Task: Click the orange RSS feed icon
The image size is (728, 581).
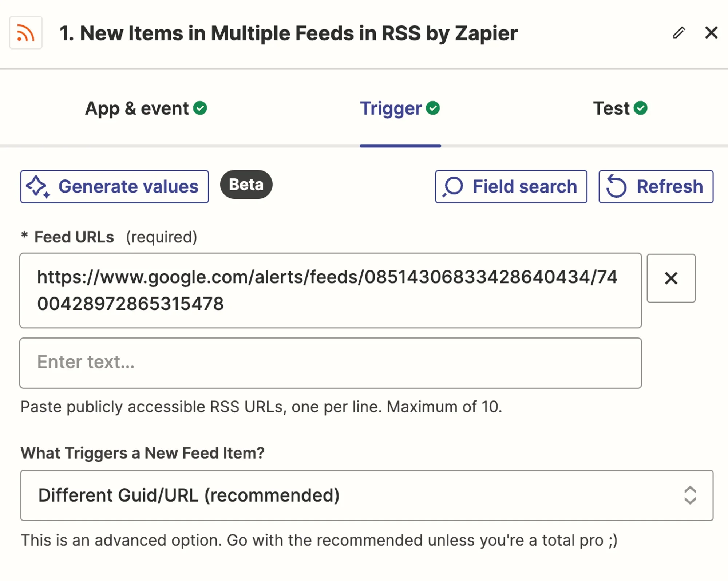Action: [x=25, y=33]
